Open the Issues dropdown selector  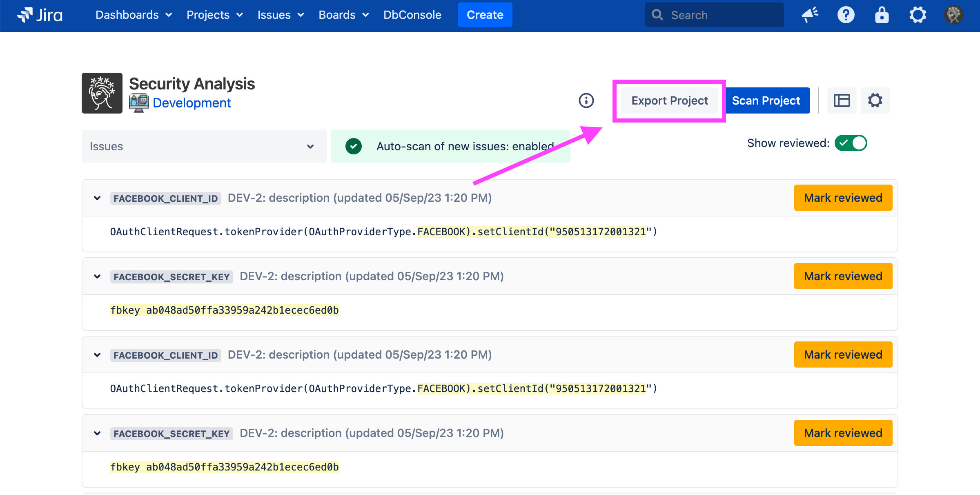pos(204,146)
